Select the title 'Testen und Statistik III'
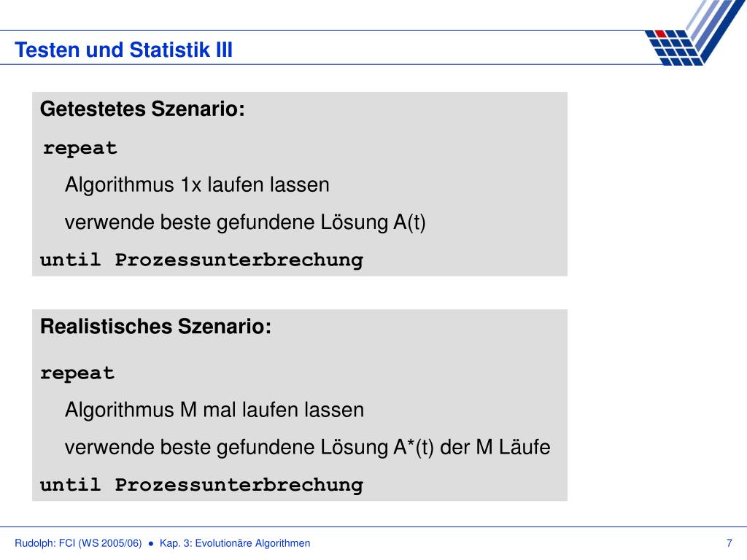Screen dimensions: 747x560 [x=123, y=50]
